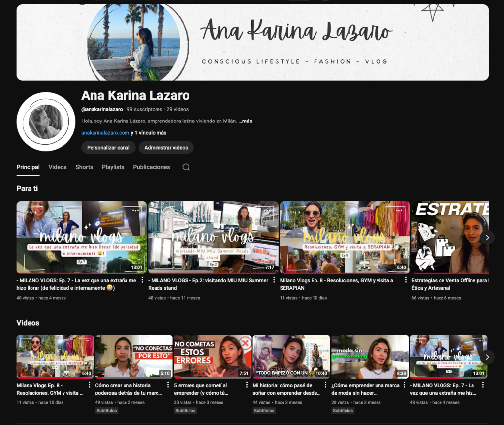Open the anakarinalazaro.com link

click(x=105, y=133)
